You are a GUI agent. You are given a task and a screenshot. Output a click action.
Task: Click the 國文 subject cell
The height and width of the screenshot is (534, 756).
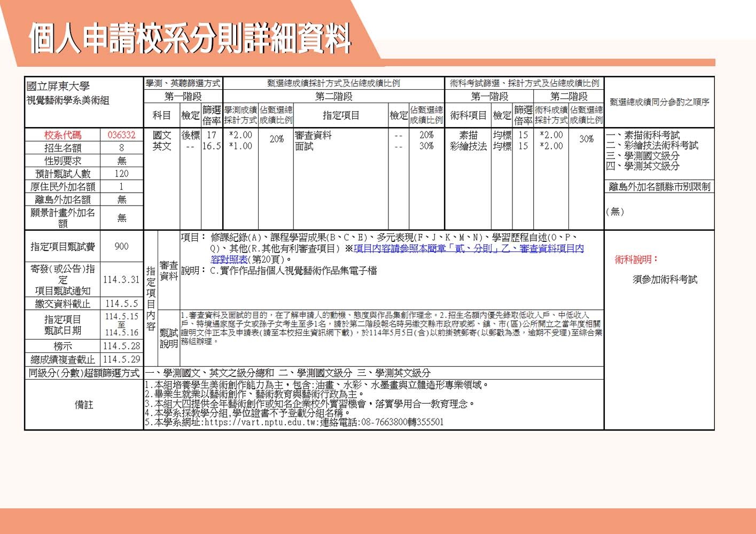[162, 136]
